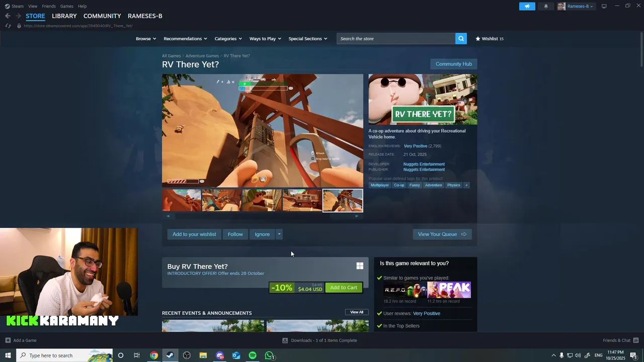Viewport: 644px width, 362px height.
Task: Click the store search magnifier button
Action: [461, 39]
